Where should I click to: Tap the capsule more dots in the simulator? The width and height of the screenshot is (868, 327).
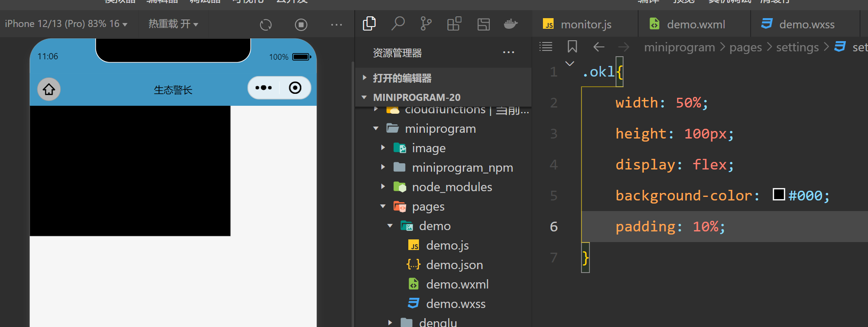[x=263, y=88]
